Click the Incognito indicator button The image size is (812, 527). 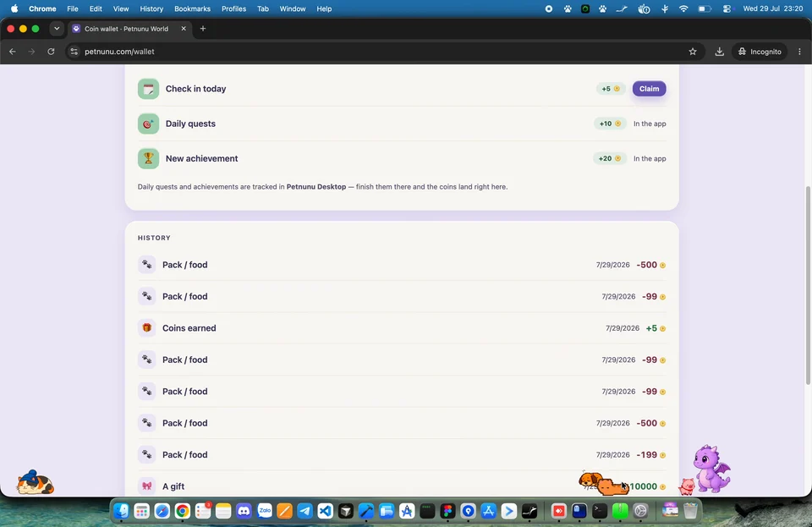click(x=760, y=52)
